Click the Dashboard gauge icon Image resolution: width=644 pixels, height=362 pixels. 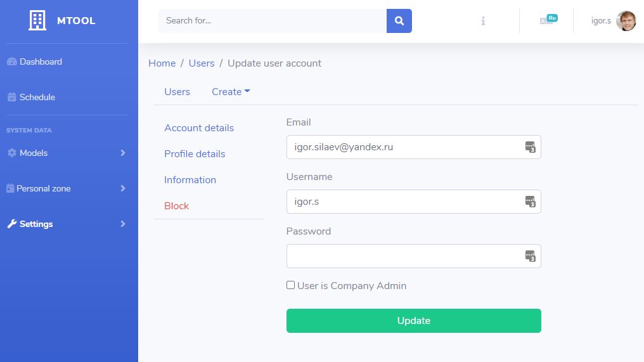(12, 61)
